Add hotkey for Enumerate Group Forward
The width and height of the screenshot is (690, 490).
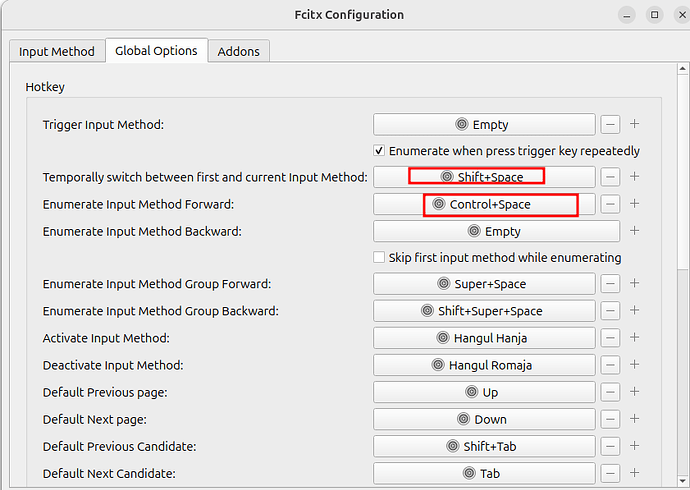coord(634,283)
